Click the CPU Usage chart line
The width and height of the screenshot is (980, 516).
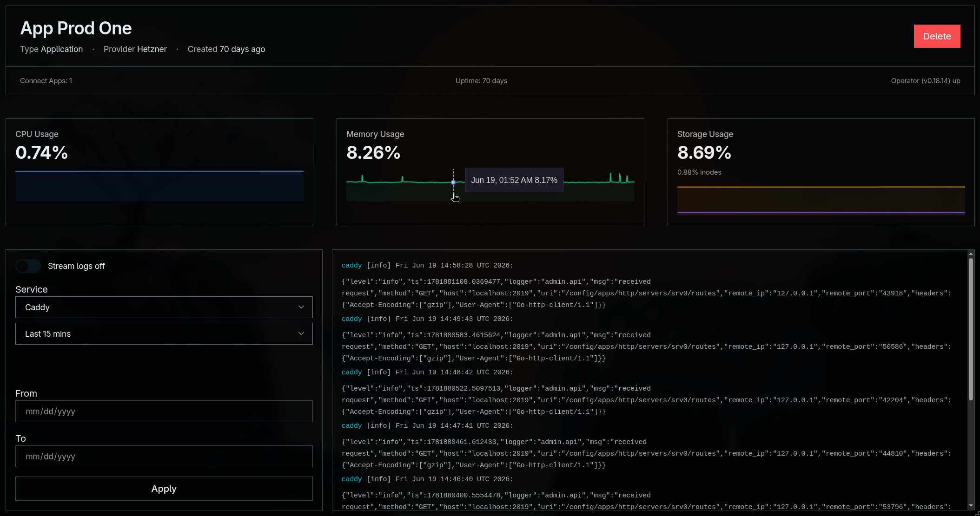pos(159,171)
